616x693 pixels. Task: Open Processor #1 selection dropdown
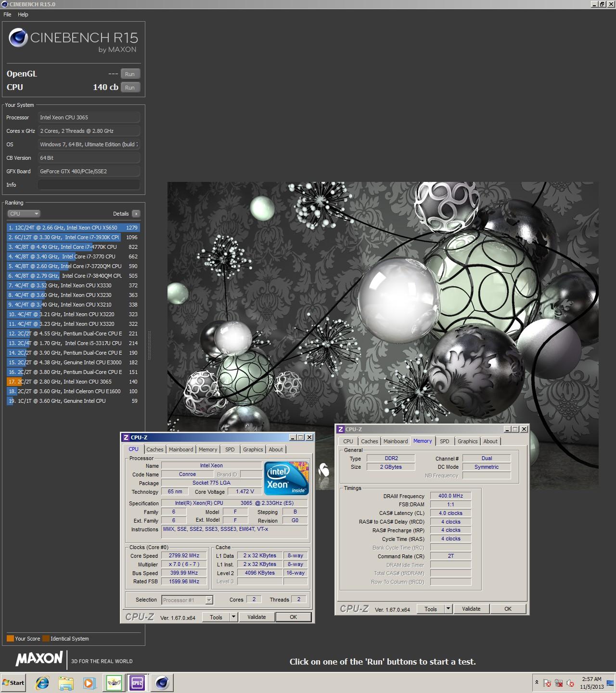click(x=187, y=600)
